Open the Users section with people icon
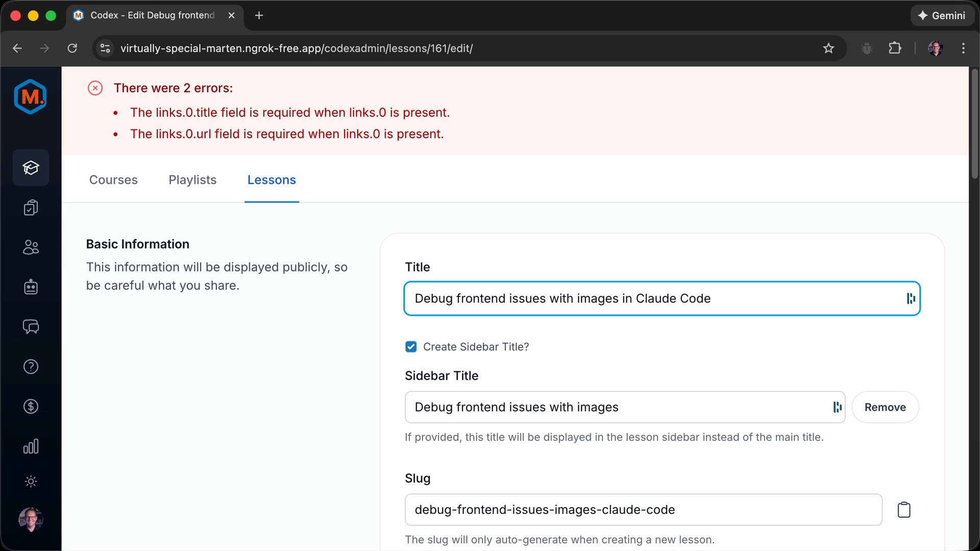Image resolution: width=980 pixels, height=551 pixels. click(31, 247)
